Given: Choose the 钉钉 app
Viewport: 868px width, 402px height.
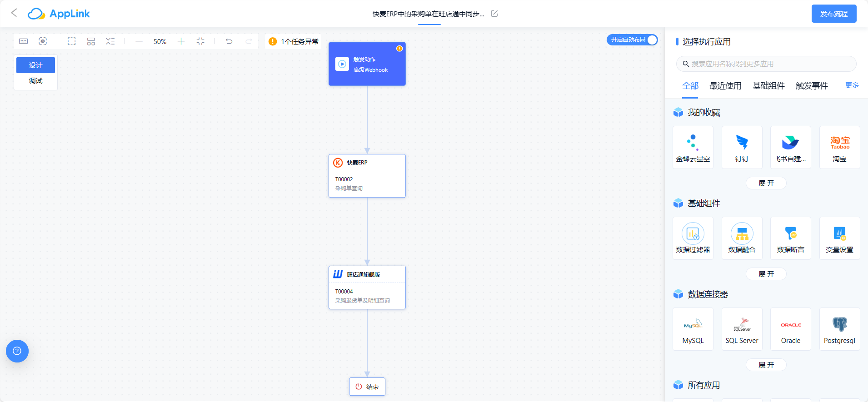Looking at the screenshot, I should (x=742, y=148).
